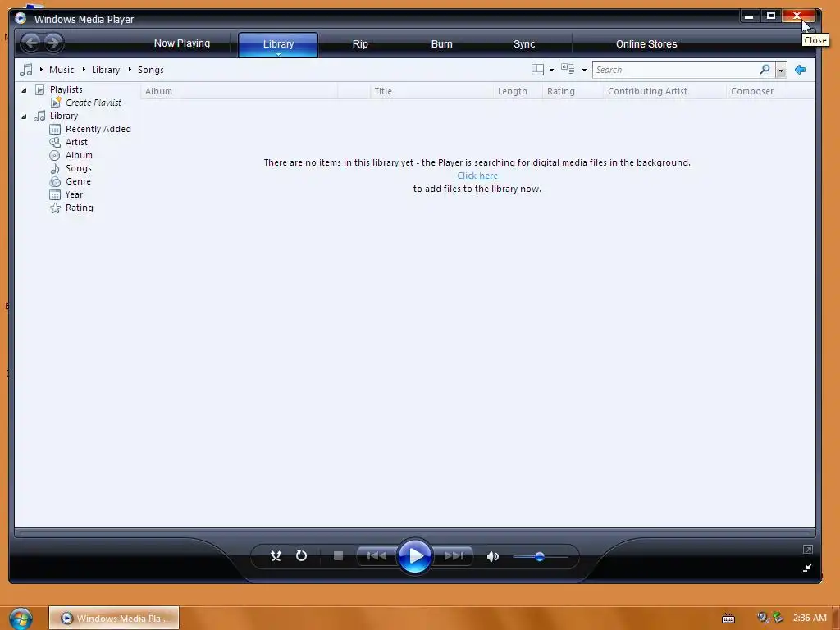840x630 pixels.
Task: Select Songs in the breadcrumb
Action: [x=151, y=70]
